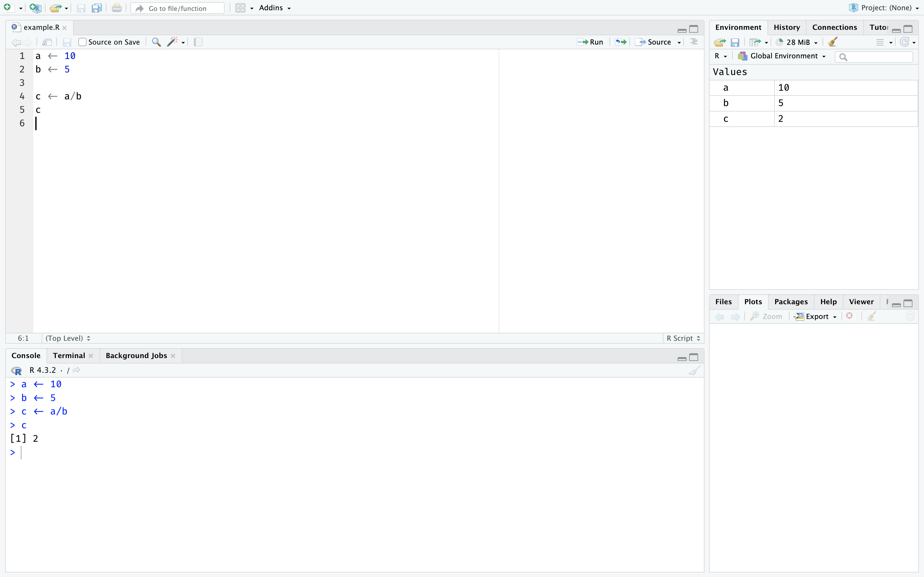Click the print current file icon
The height and width of the screenshot is (577, 924).
click(x=117, y=8)
